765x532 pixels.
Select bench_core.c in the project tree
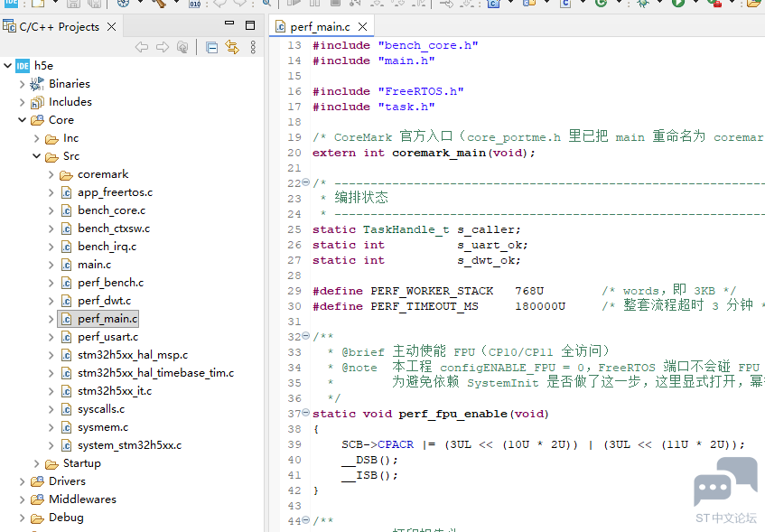point(111,210)
